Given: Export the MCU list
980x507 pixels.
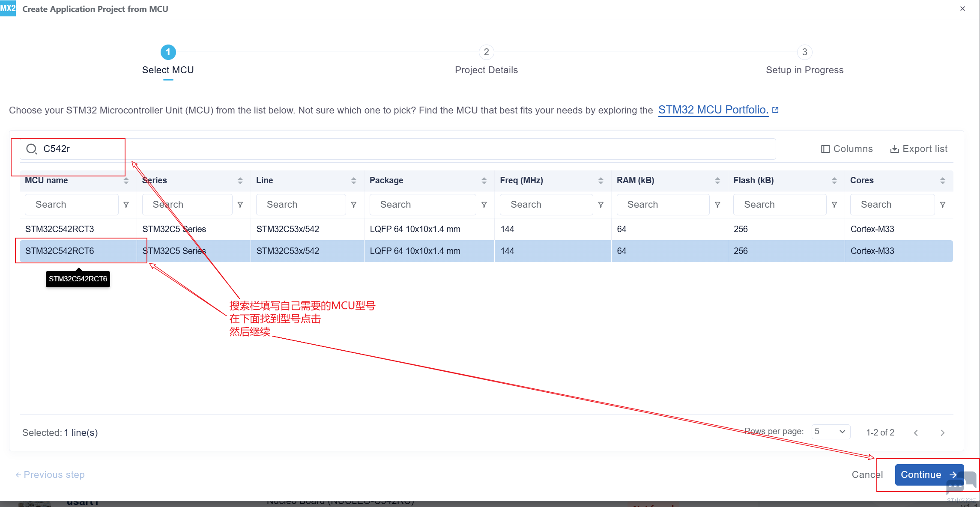Looking at the screenshot, I should pos(919,149).
